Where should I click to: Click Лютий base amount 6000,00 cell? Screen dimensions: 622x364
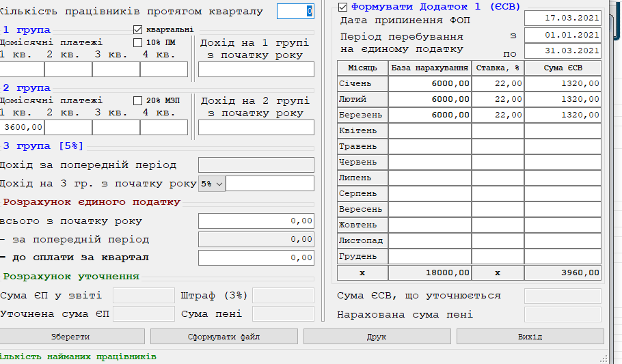point(430,99)
